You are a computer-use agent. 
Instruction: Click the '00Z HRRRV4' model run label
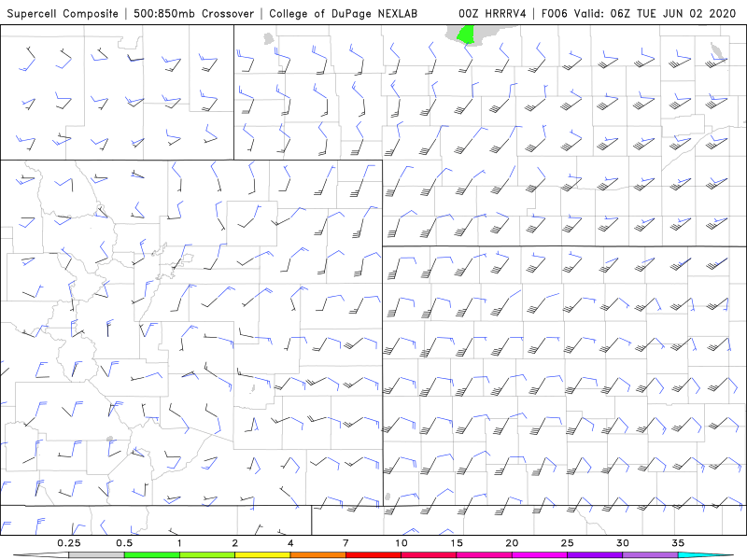tap(492, 13)
